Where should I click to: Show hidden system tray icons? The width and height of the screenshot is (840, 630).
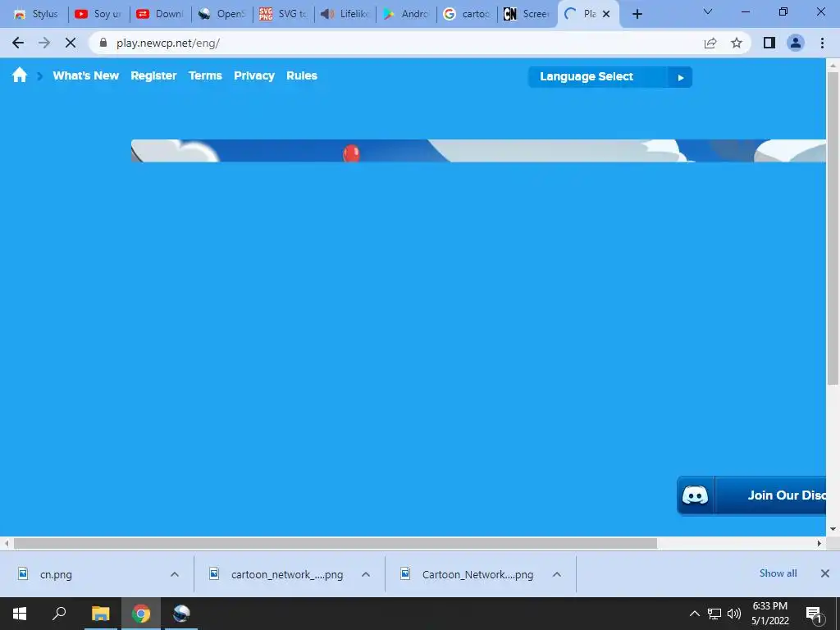click(x=694, y=614)
